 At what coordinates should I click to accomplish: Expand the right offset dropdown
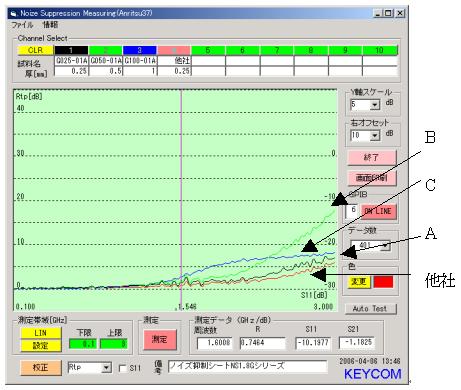point(375,136)
